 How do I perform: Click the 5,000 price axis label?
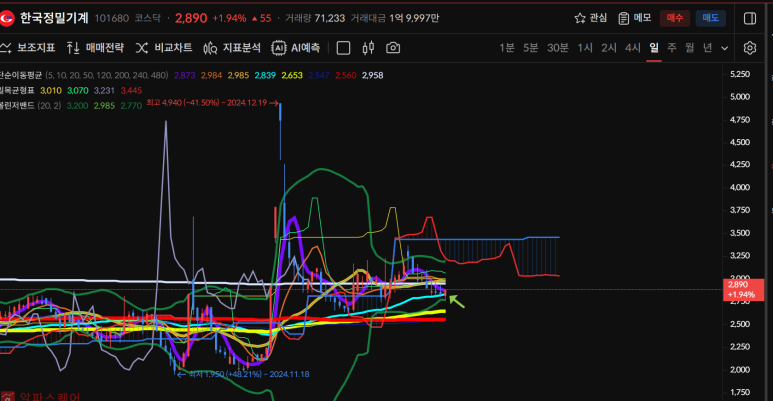click(x=739, y=97)
